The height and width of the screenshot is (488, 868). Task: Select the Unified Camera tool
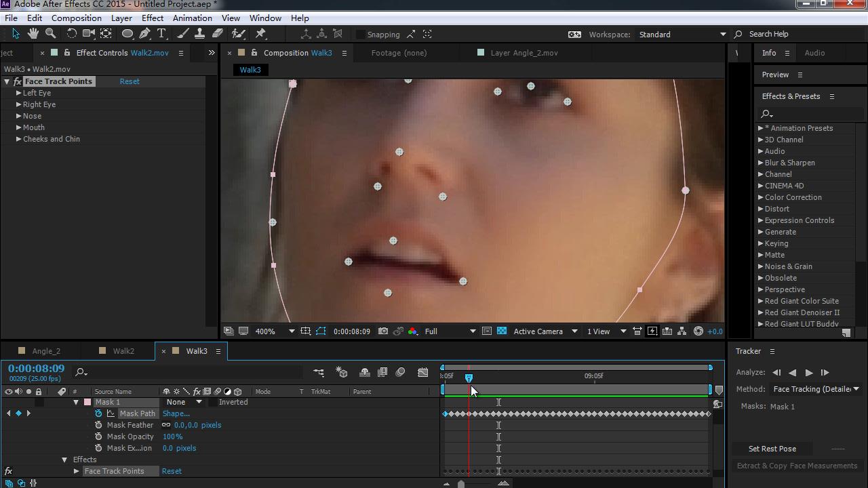88,34
